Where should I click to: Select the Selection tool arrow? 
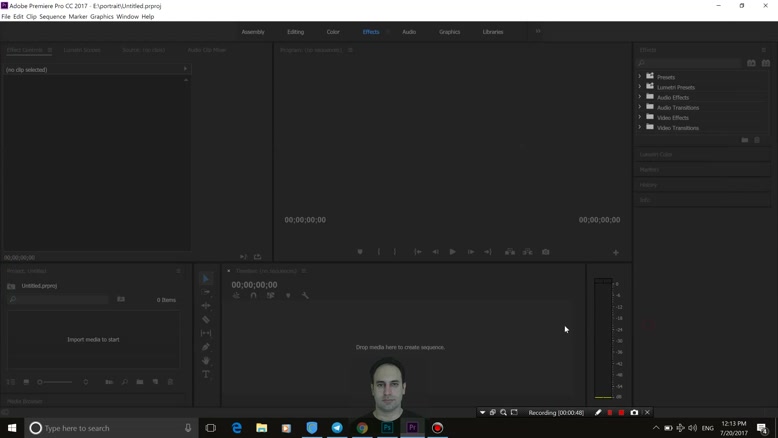[x=206, y=279]
